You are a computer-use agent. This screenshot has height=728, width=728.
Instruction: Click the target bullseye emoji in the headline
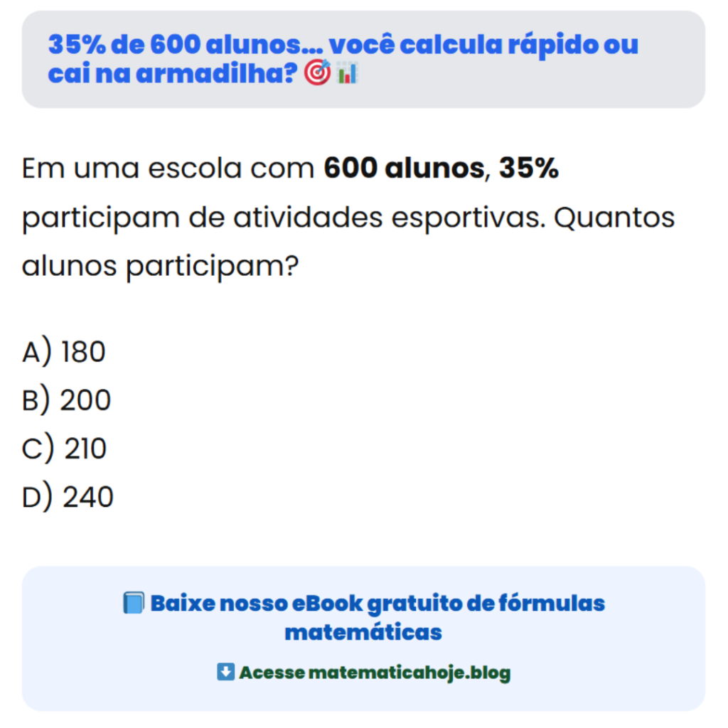317,73
